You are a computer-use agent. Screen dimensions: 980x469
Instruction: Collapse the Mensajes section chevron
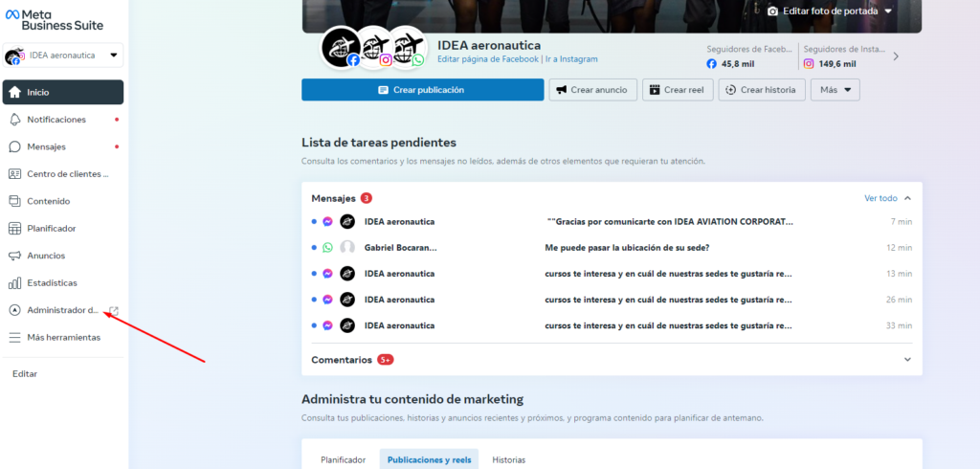tap(907, 198)
